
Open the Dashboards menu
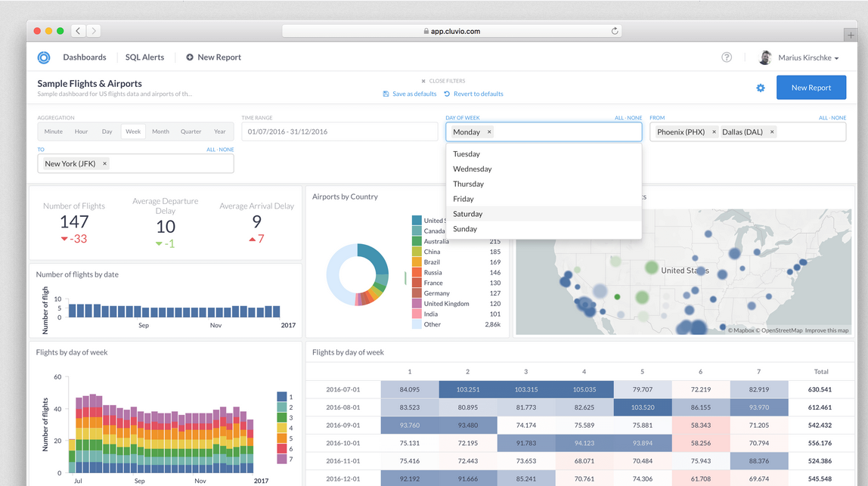(x=85, y=57)
